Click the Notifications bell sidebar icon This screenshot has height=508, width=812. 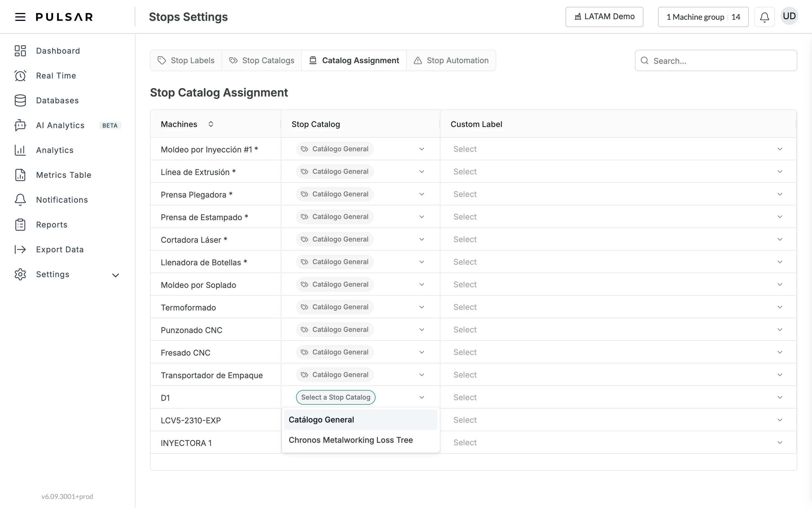point(20,200)
